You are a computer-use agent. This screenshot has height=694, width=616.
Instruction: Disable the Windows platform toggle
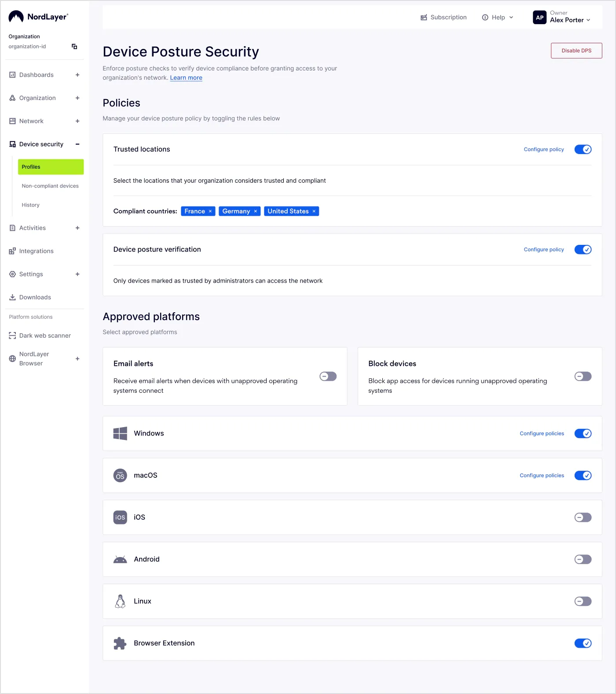click(x=583, y=433)
